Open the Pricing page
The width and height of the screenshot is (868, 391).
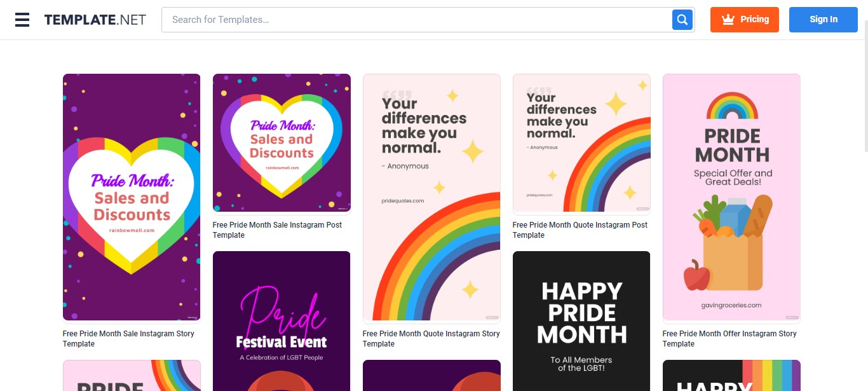pyautogui.click(x=745, y=20)
